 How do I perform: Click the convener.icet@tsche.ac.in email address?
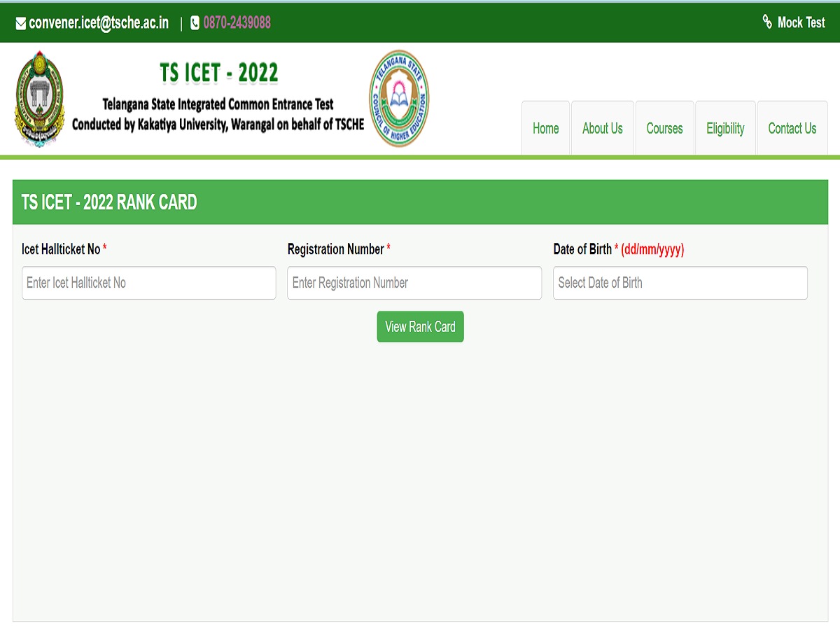tap(99, 23)
